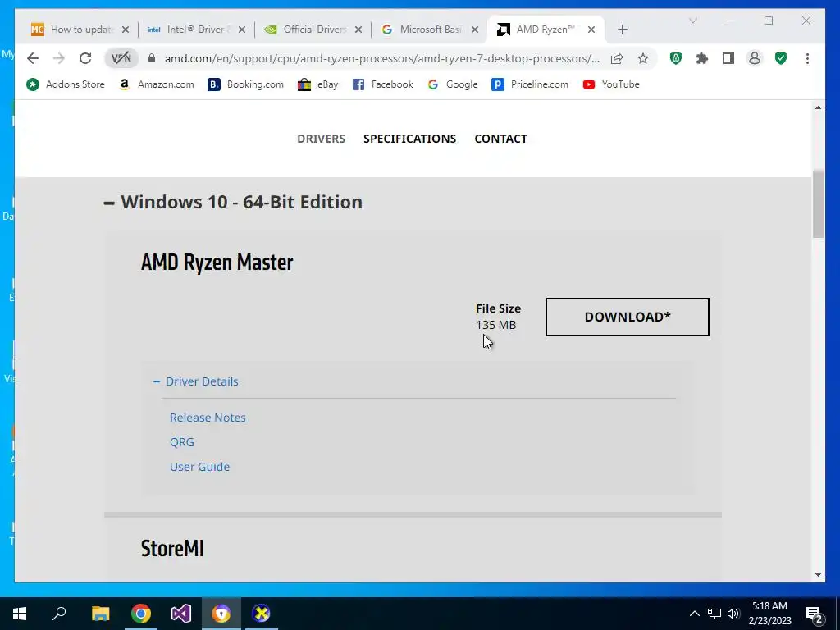Close the Intel Driver tab

(x=242, y=30)
